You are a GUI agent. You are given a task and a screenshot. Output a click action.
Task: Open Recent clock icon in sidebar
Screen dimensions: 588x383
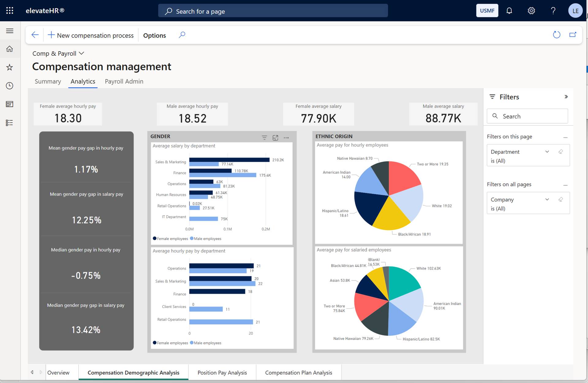(10, 86)
